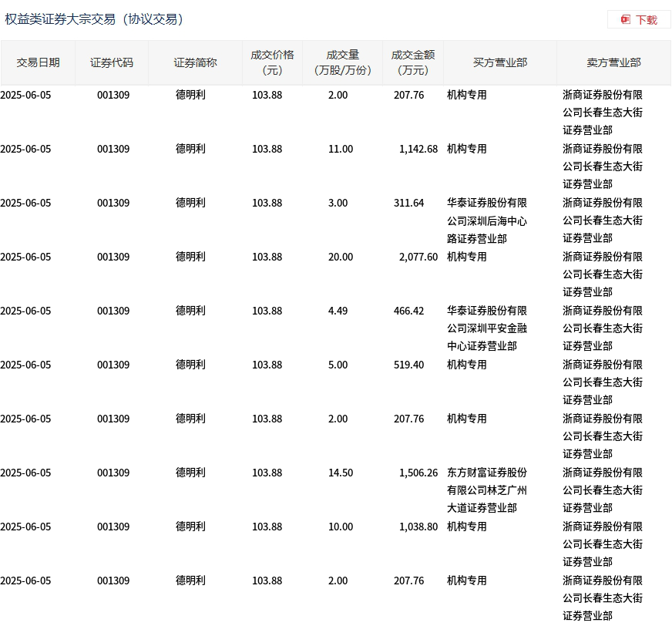Click the 卖方营业部 column header
Image resolution: width=672 pixels, height=626 pixels.
pos(613,63)
